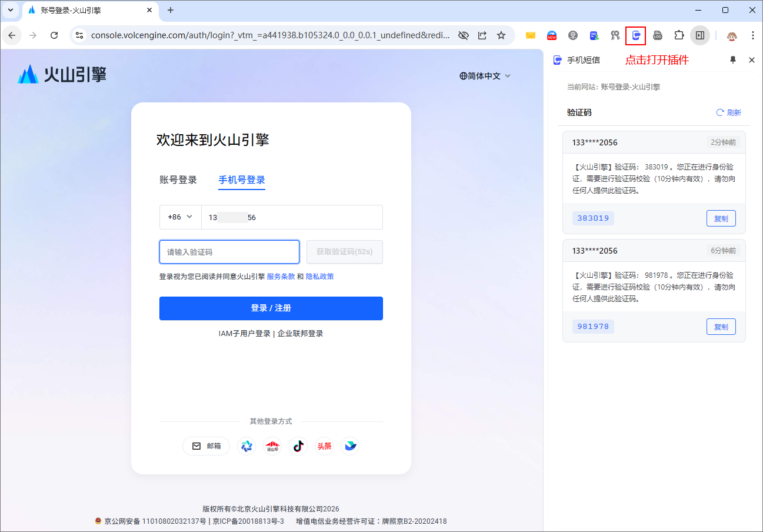Click the yellow envelope mail extension icon
Screen dimensions: 763x532
[x=531, y=35]
